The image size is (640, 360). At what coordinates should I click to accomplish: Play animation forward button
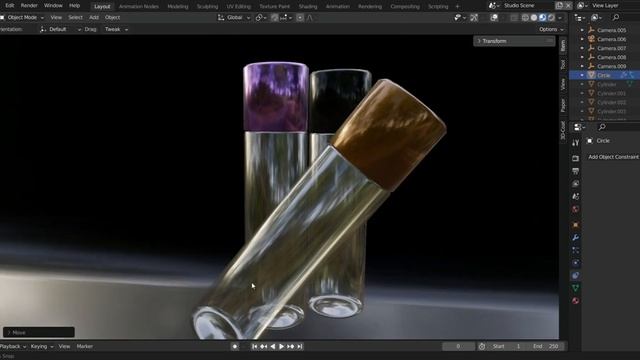pos(281,346)
